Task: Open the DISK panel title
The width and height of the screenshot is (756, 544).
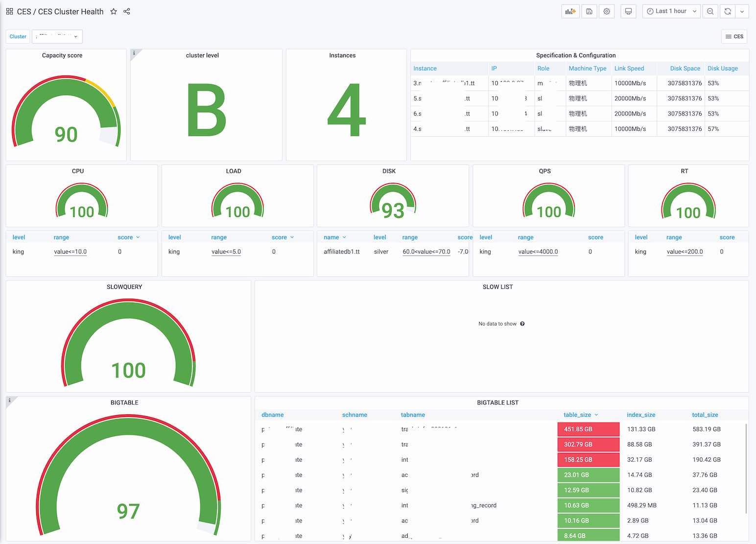Action: (x=389, y=171)
